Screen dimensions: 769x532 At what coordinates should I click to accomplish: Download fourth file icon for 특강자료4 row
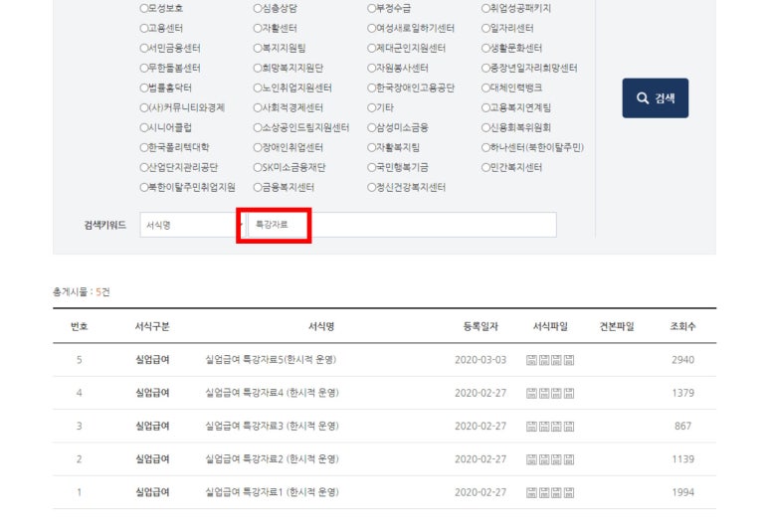click(x=569, y=393)
